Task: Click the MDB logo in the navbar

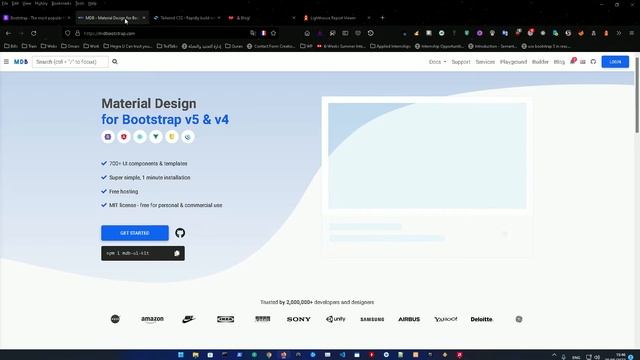Action: (x=21, y=62)
